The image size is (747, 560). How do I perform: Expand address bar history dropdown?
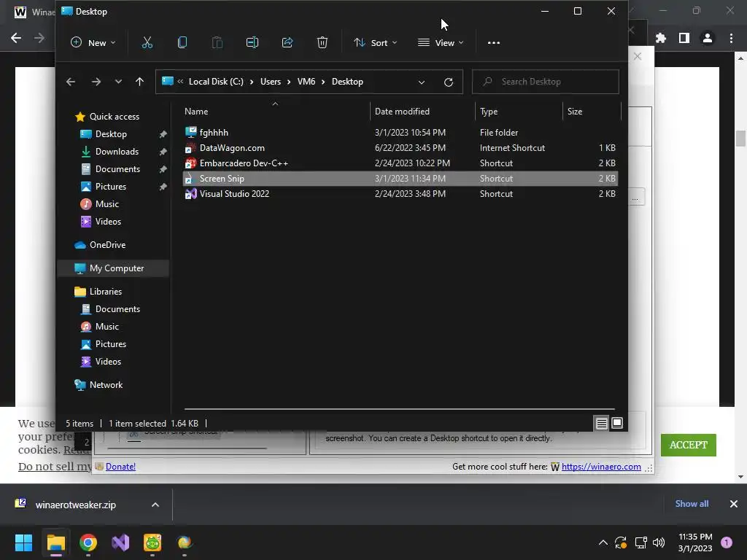point(422,82)
